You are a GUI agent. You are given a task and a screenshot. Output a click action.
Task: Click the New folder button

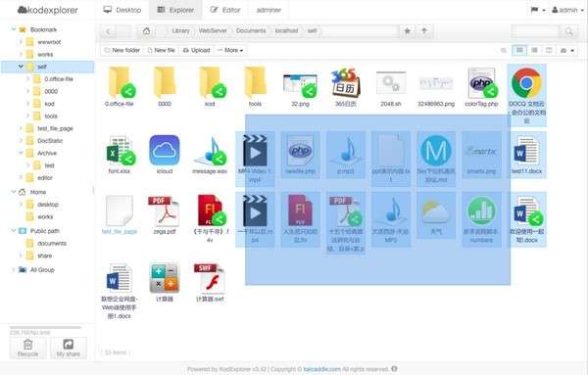pos(122,50)
